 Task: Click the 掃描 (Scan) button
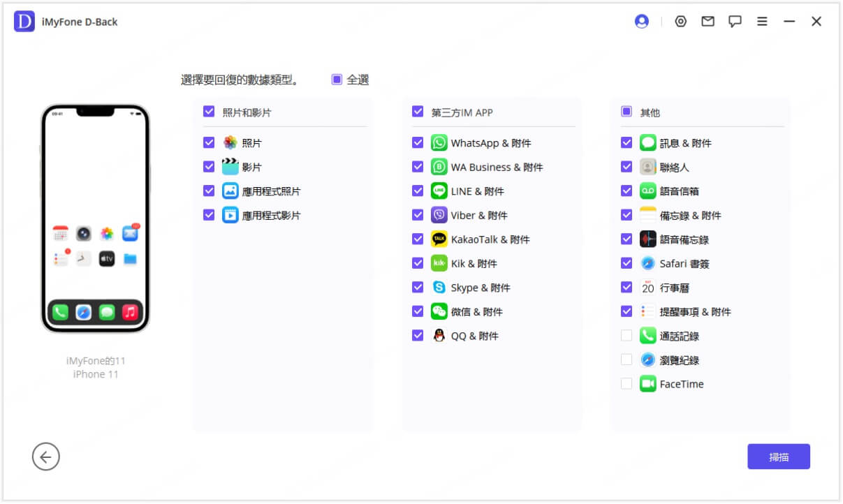[x=779, y=457]
